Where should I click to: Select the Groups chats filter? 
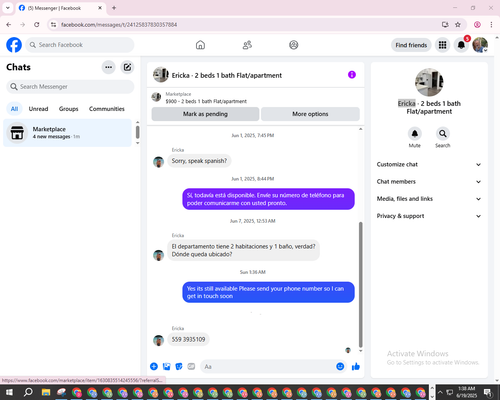[69, 109]
